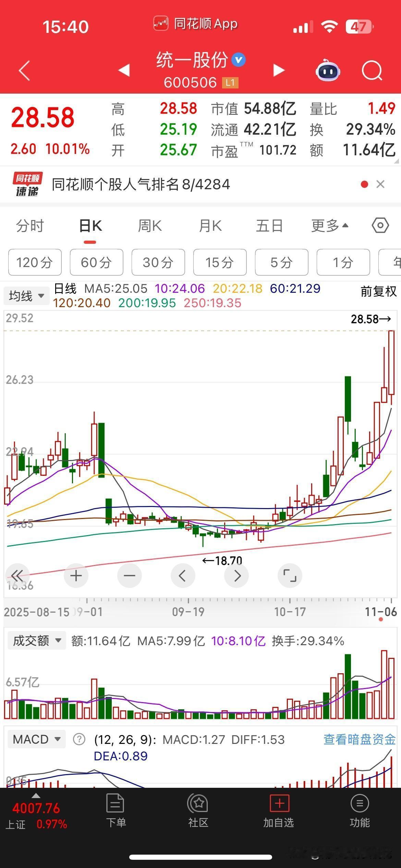Viewport: 401px width, 868px height.
Task: Tap the 15:40 clock in status bar
Action: (65, 27)
